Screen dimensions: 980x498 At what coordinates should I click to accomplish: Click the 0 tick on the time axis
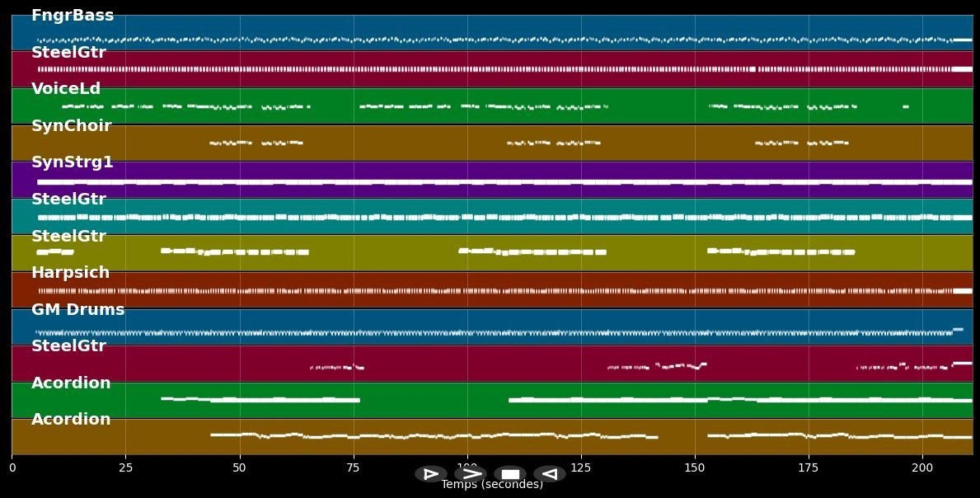(12, 467)
